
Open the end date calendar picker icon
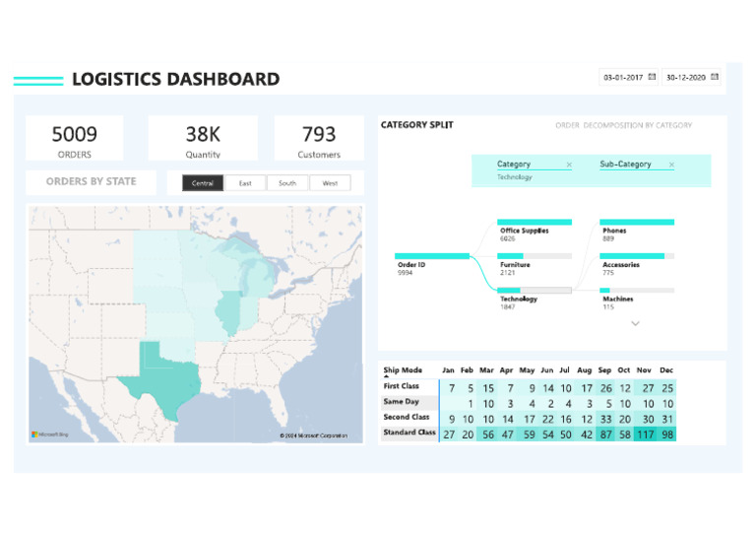point(715,77)
